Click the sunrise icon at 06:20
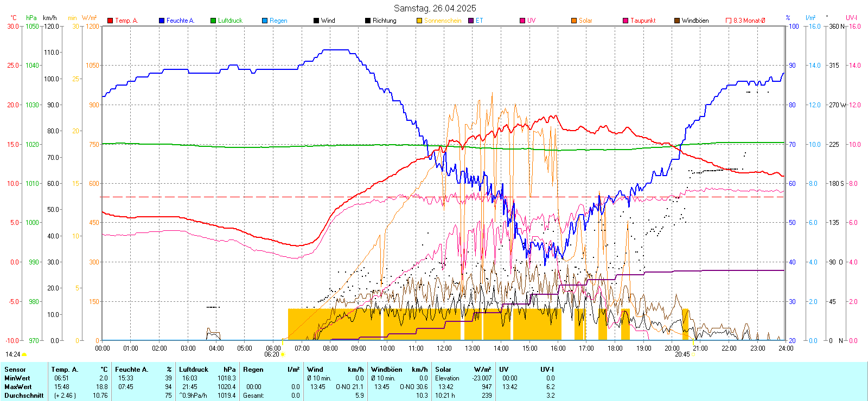 (283, 354)
